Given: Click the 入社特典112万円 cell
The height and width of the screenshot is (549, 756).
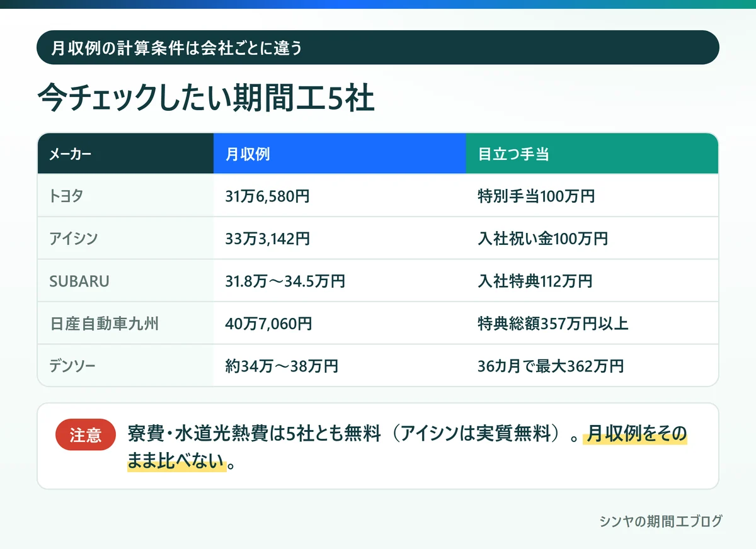Looking at the screenshot, I should 592,281.
